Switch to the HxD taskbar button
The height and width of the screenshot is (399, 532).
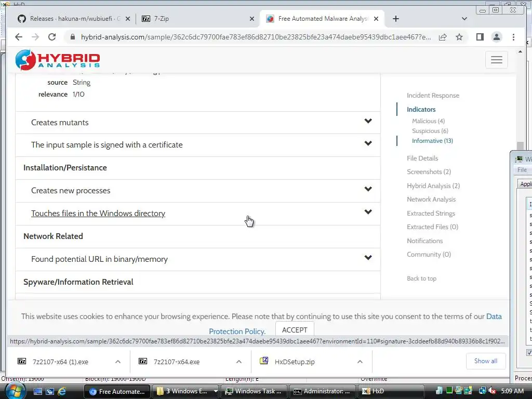coord(390,391)
